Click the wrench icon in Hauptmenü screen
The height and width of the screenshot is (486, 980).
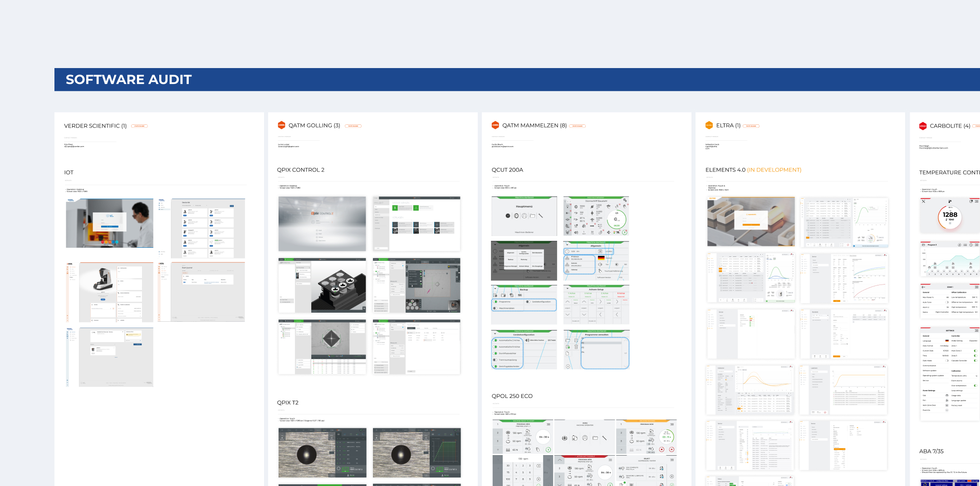(541, 216)
